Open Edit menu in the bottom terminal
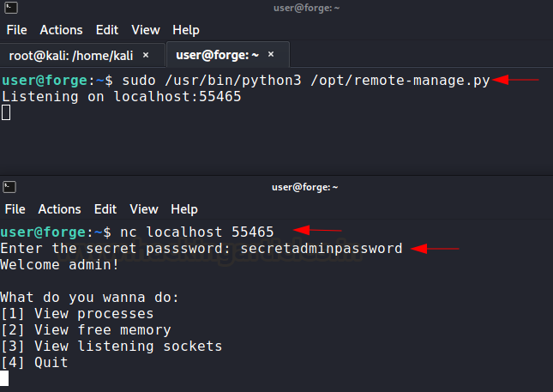This screenshot has height=392, width=553. pyautogui.click(x=106, y=209)
